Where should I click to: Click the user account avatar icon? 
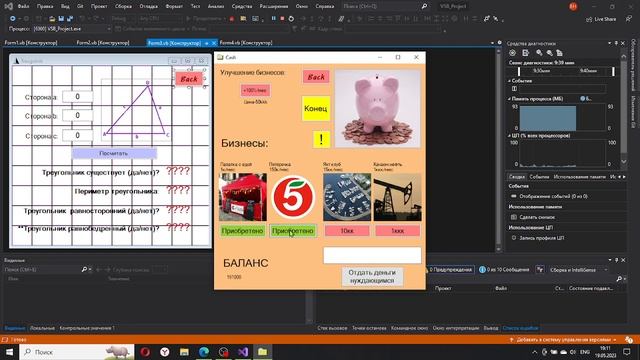[x=573, y=6]
